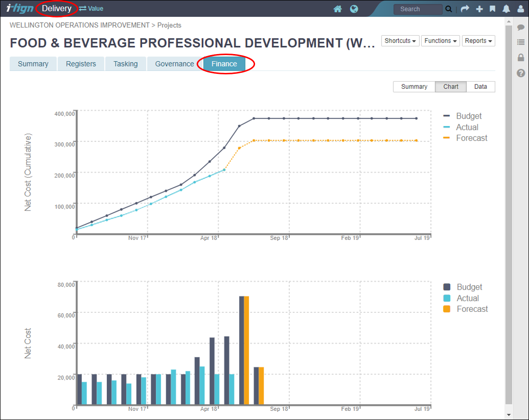Click the Projects breadcrumb link
Image resolution: width=529 pixels, height=420 pixels.
coord(169,25)
